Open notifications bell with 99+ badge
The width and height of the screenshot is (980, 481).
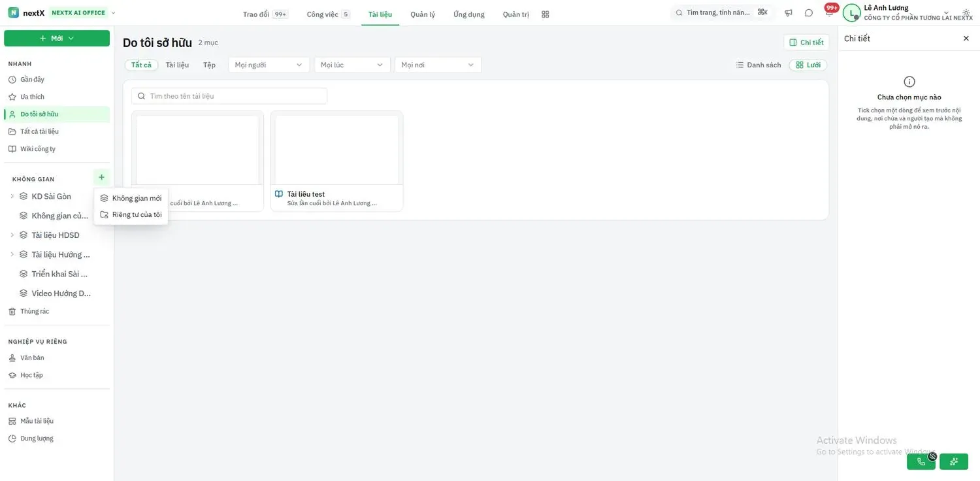(829, 12)
